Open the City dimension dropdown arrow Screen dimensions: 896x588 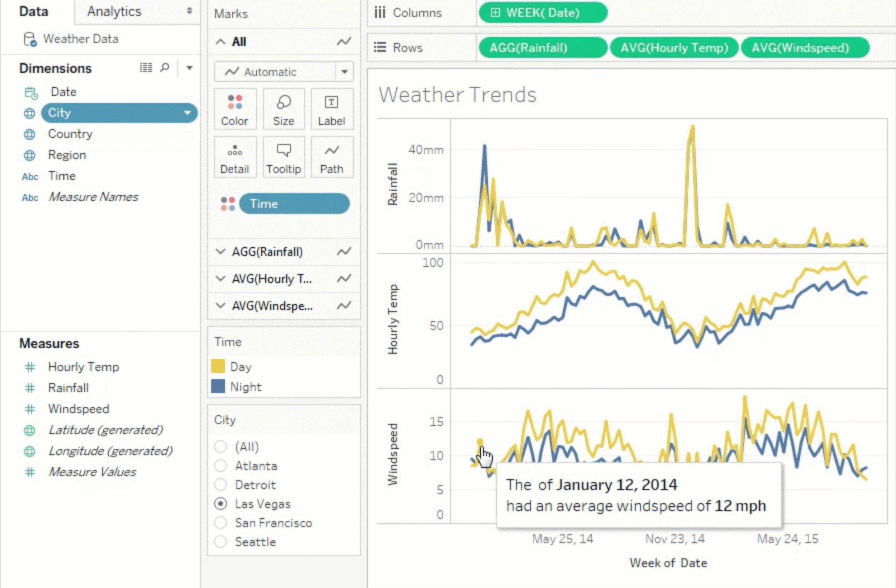[x=188, y=113]
